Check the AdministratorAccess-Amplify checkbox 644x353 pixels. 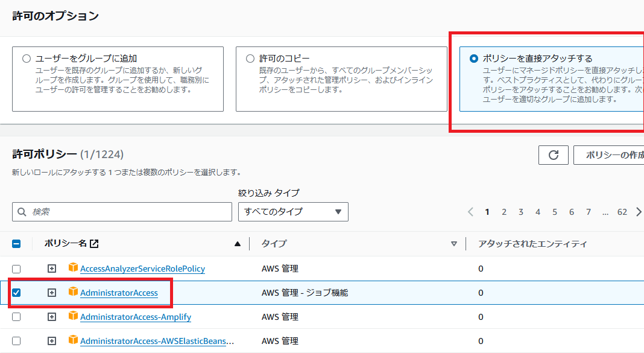click(x=16, y=317)
